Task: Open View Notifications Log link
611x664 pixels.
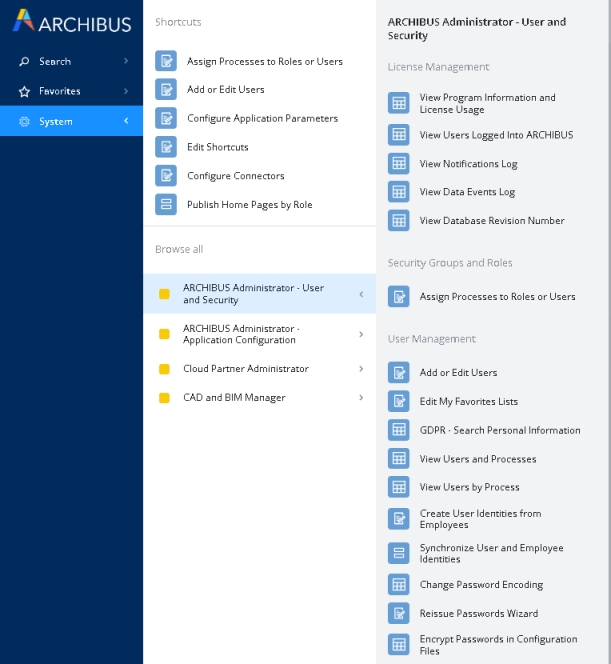Action: (468, 164)
